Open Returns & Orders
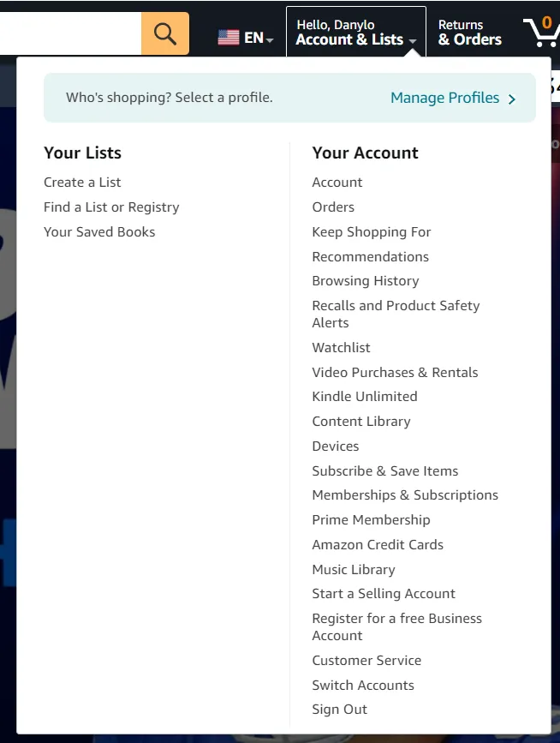 (469, 33)
